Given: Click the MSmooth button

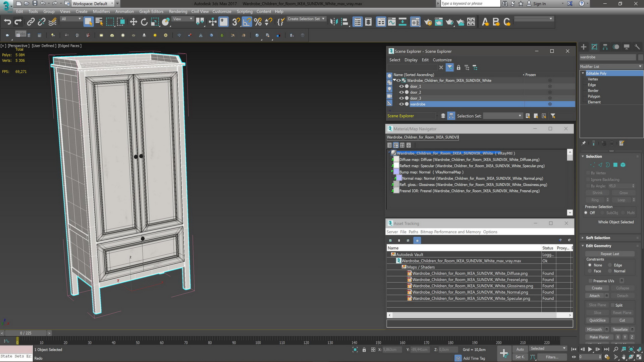Looking at the screenshot, I should coord(594,329).
